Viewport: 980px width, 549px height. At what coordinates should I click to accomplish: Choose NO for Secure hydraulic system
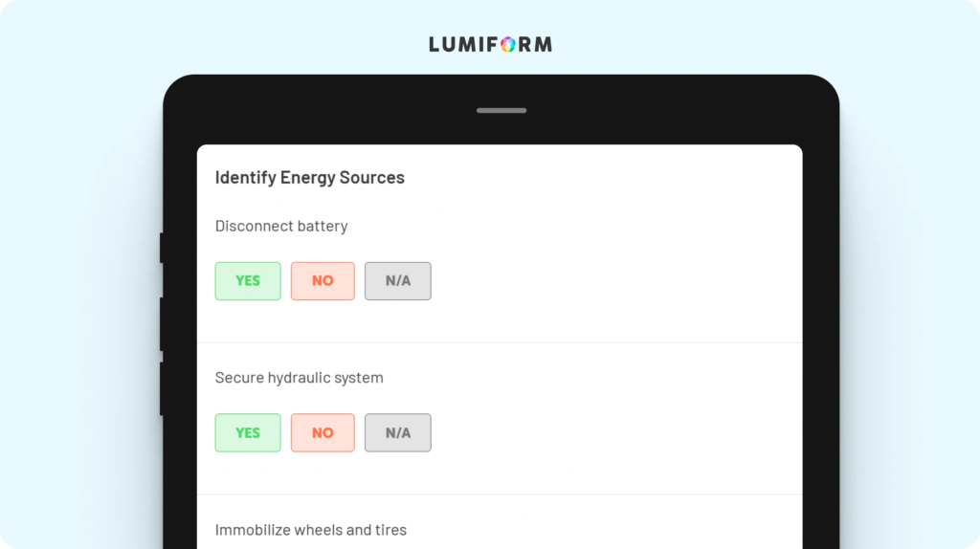click(323, 433)
